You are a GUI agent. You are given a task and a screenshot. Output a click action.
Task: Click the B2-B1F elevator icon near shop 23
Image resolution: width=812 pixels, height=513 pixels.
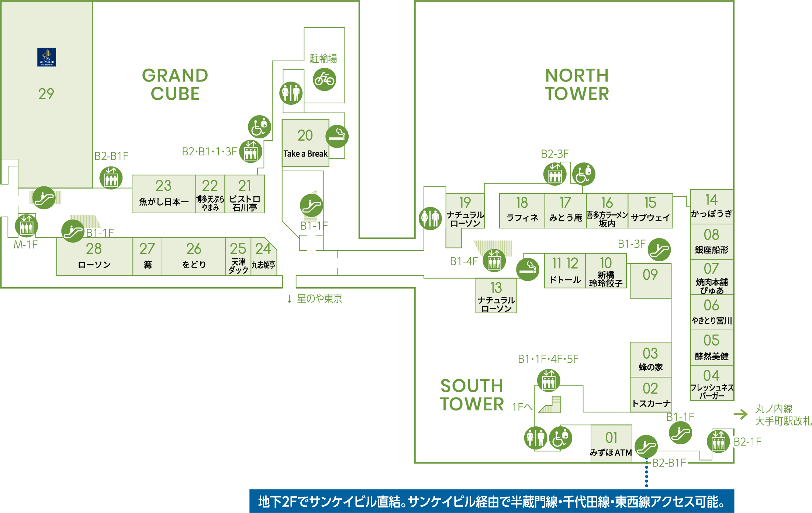[x=111, y=178]
